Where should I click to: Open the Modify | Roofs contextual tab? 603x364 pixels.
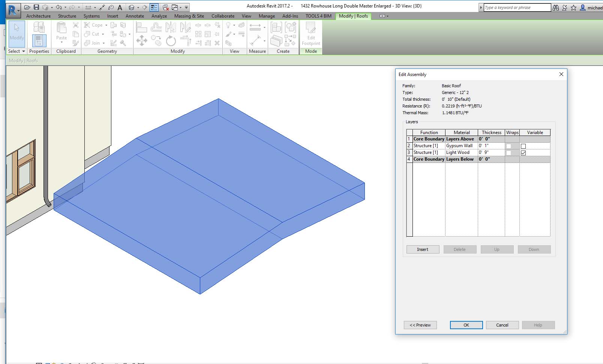click(353, 16)
